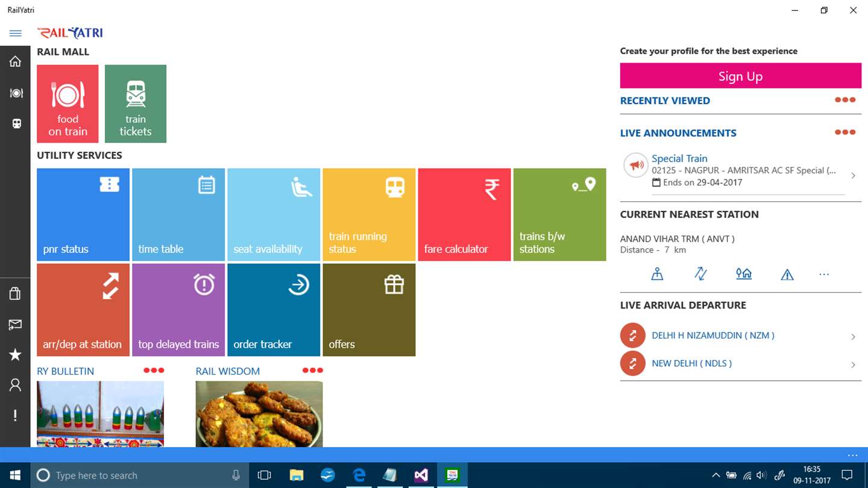Open the exclamation alert sidebar icon
The image size is (868, 488).
coord(15,415)
